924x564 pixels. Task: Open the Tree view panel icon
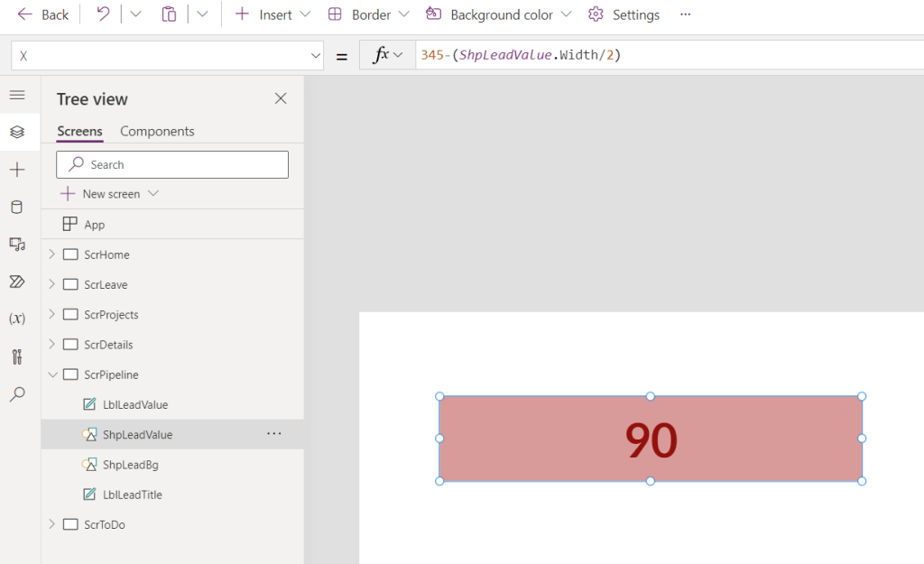point(16,131)
